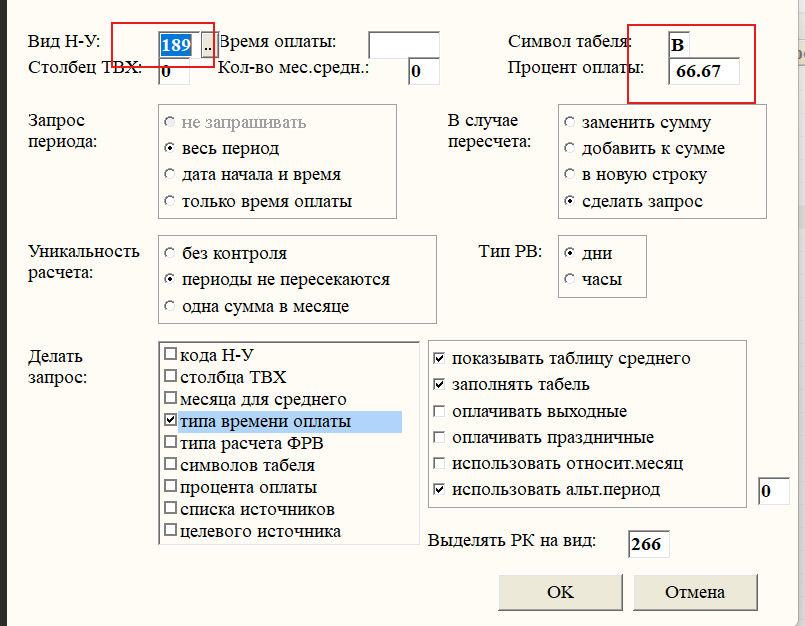Toggle 'показывать таблицу среднего' checkbox

click(439, 358)
